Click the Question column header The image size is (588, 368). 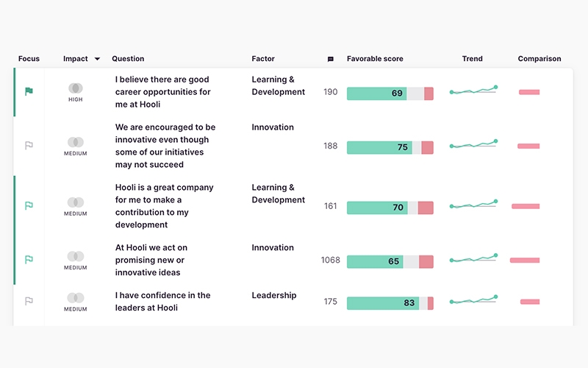click(x=128, y=59)
